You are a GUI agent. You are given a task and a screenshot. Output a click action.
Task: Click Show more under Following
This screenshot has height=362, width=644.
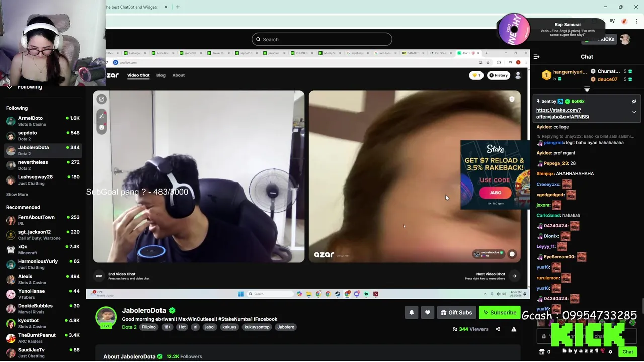(x=17, y=194)
